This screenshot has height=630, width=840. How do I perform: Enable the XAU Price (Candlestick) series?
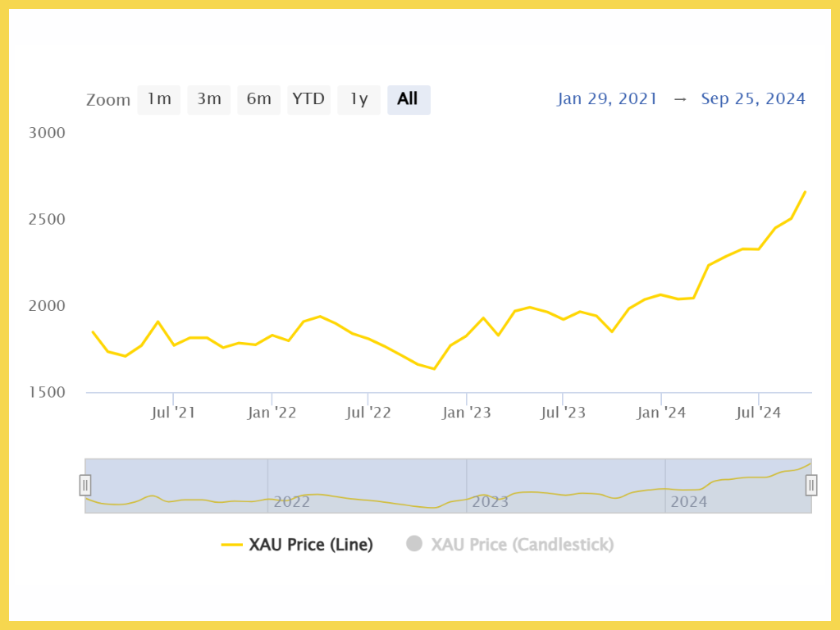click(x=510, y=545)
